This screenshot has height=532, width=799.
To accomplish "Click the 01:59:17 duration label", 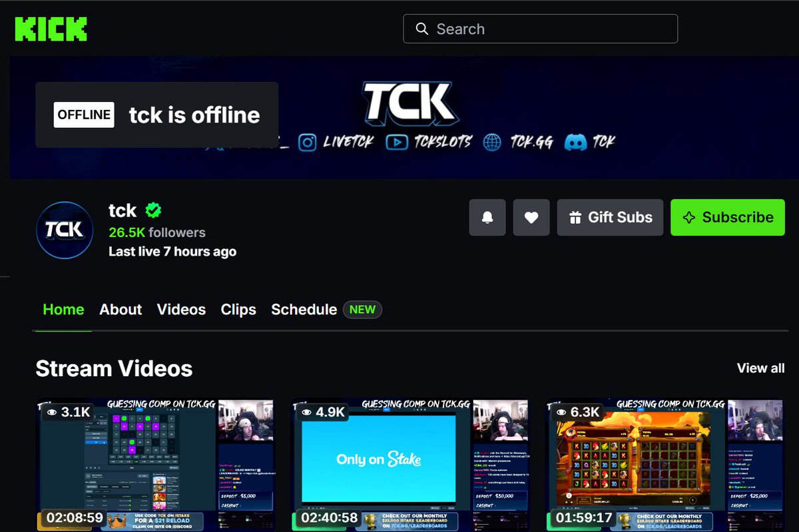I will coord(585,517).
